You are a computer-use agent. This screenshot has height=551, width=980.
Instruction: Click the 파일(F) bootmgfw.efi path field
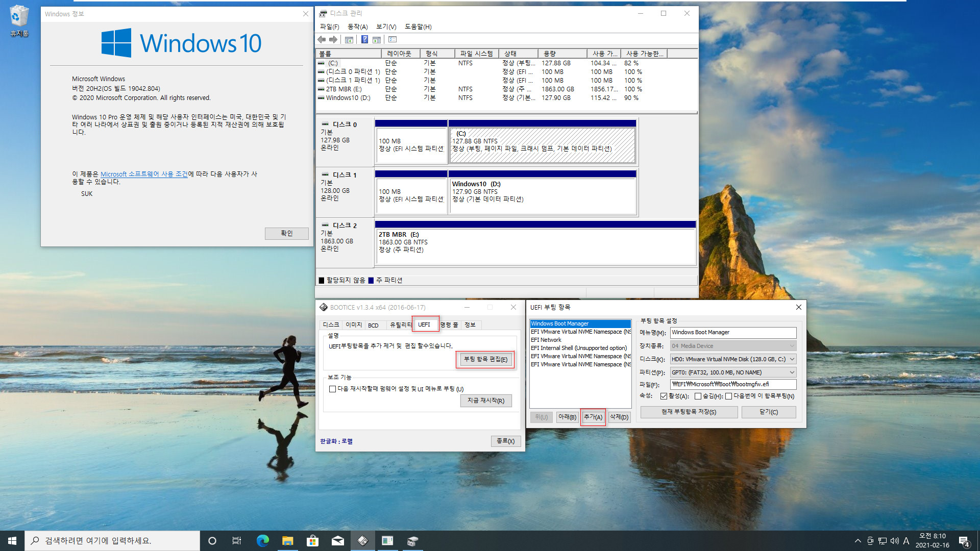point(733,385)
